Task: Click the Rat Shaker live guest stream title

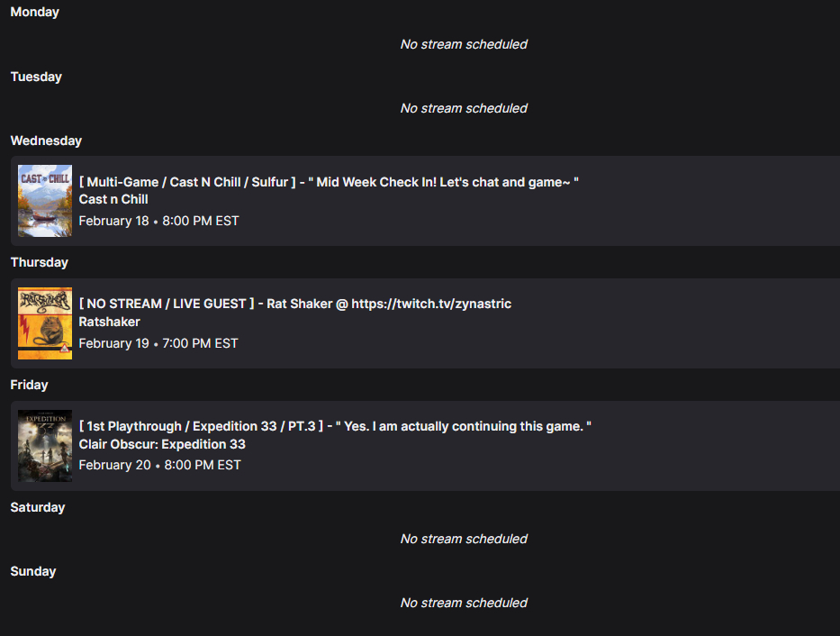Action: tap(294, 304)
